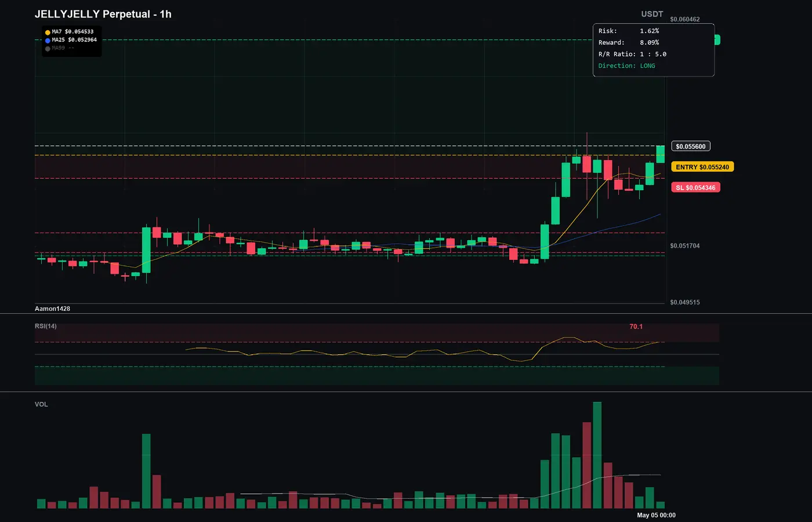Click the gray MA99 legend dot
The width and height of the screenshot is (812, 522).
click(x=48, y=49)
